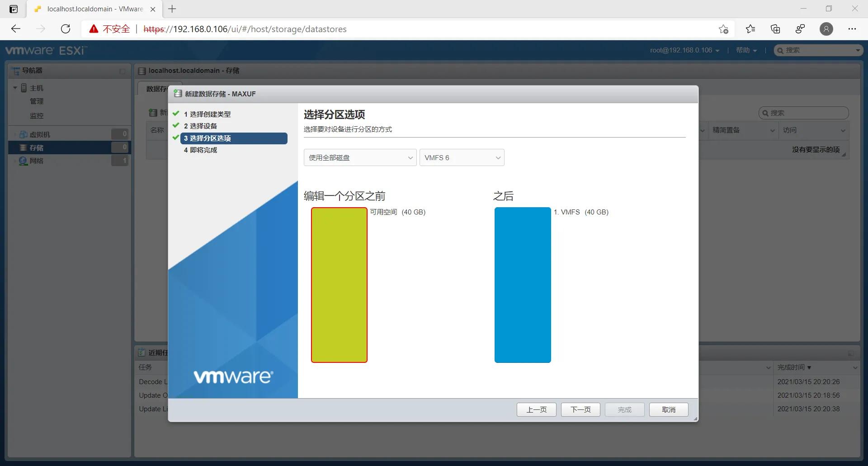Click 上一页 previous button

pyautogui.click(x=536, y=409)
